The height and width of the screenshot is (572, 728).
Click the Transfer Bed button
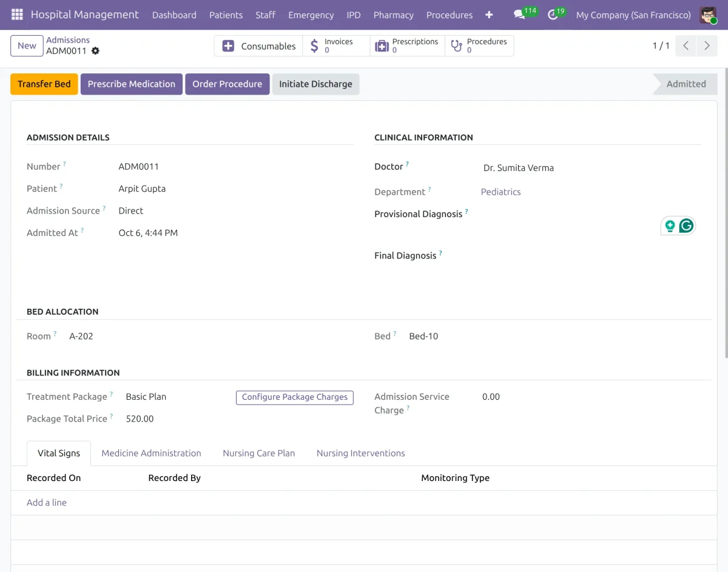[44, 84]
